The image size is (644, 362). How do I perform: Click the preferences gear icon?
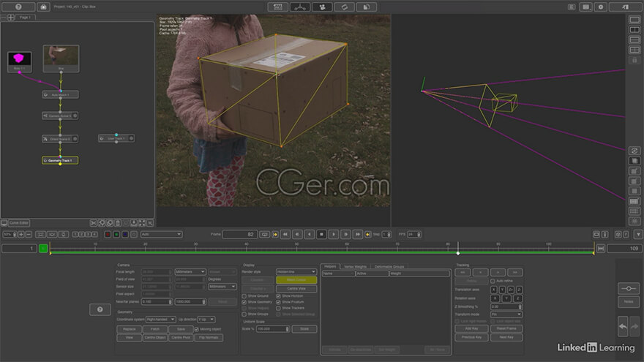[x=601, y=7]
